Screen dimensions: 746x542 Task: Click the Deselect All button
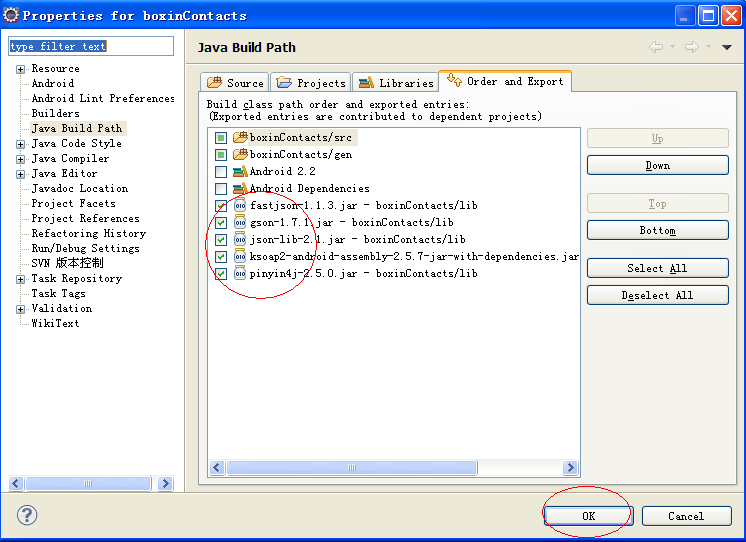tap(658, 295)
